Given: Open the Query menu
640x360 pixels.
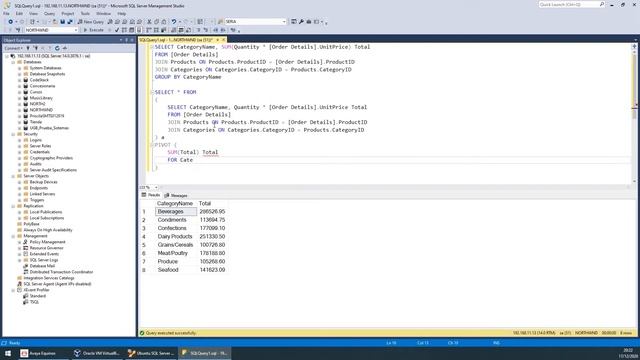Looking at the screenshot, I should [x=49, y=13].
